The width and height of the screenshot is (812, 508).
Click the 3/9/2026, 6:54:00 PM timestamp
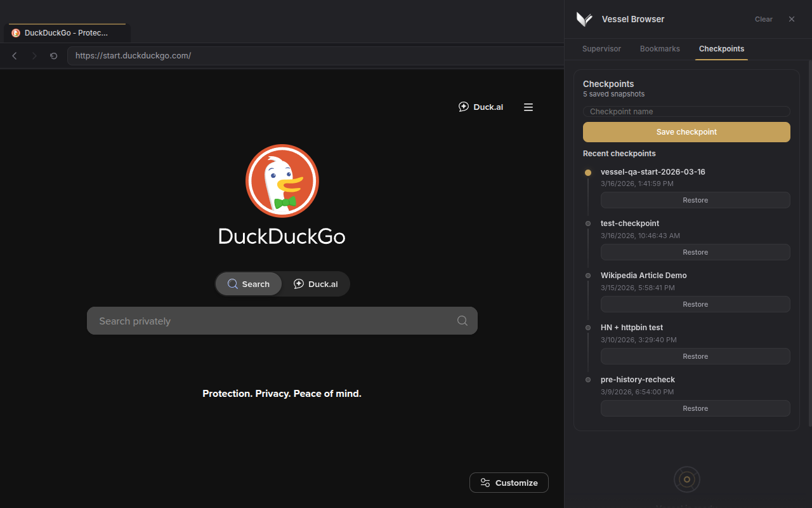pyautogui.click(x=637, y=392)
